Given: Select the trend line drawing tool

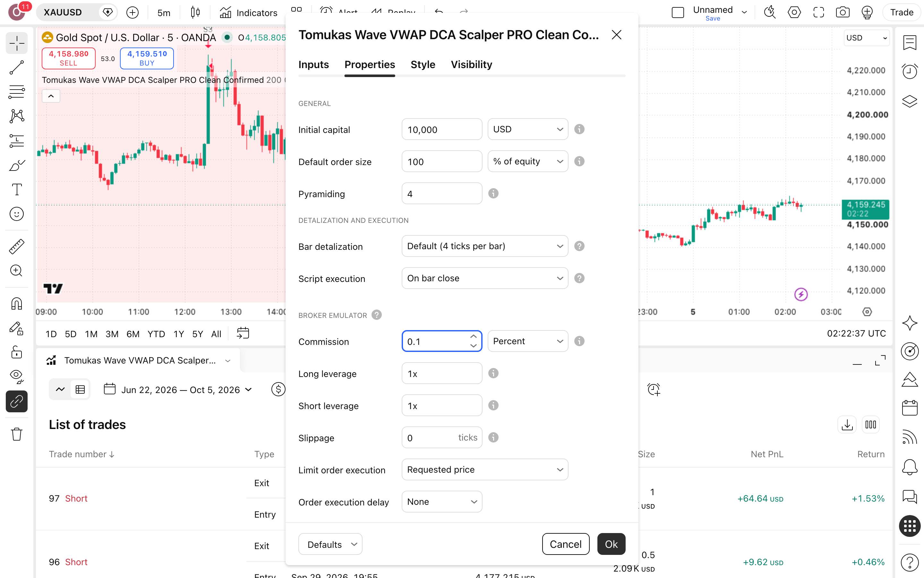Looking at the screenshot, I should [16, 67].
